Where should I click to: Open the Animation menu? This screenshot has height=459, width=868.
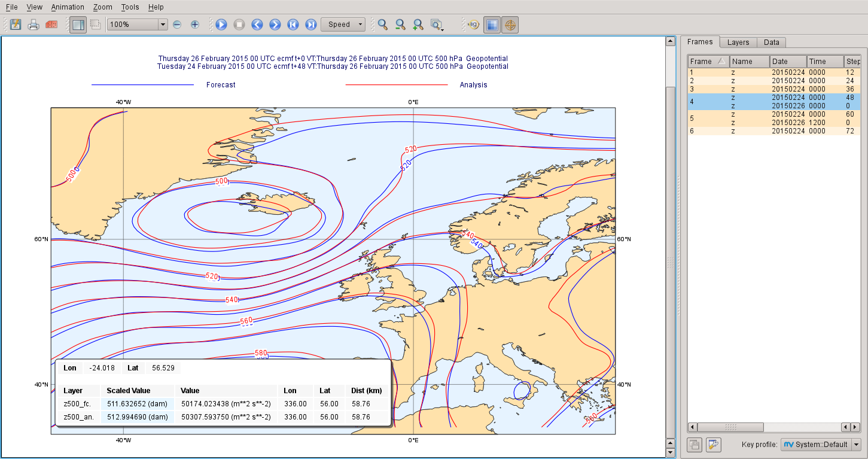(x=68, y=7)
